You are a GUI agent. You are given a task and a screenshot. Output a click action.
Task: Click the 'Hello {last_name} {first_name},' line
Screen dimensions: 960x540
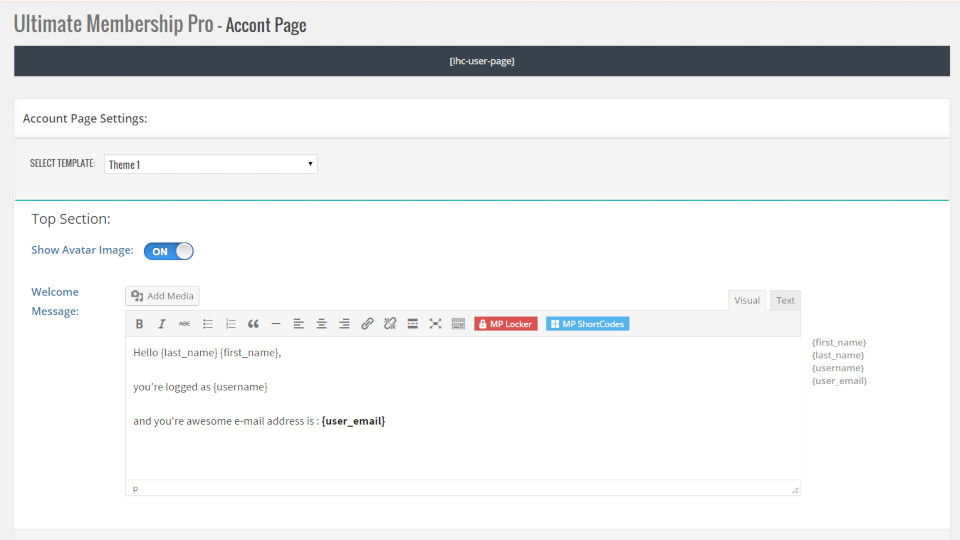207,353
